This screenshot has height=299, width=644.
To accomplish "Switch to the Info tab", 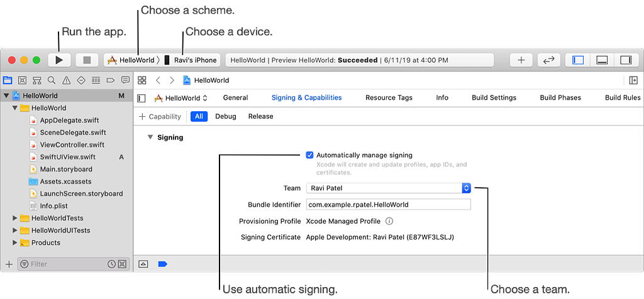I will point(442,97).
